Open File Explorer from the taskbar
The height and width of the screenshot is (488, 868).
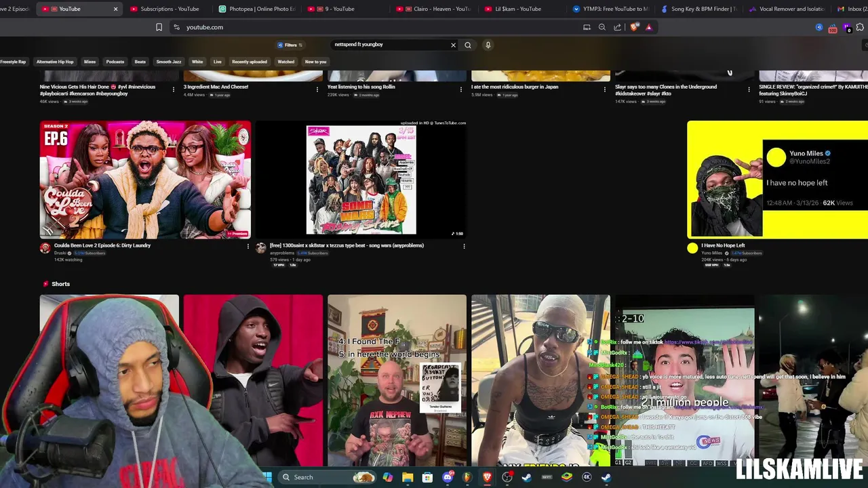[408, 477]
